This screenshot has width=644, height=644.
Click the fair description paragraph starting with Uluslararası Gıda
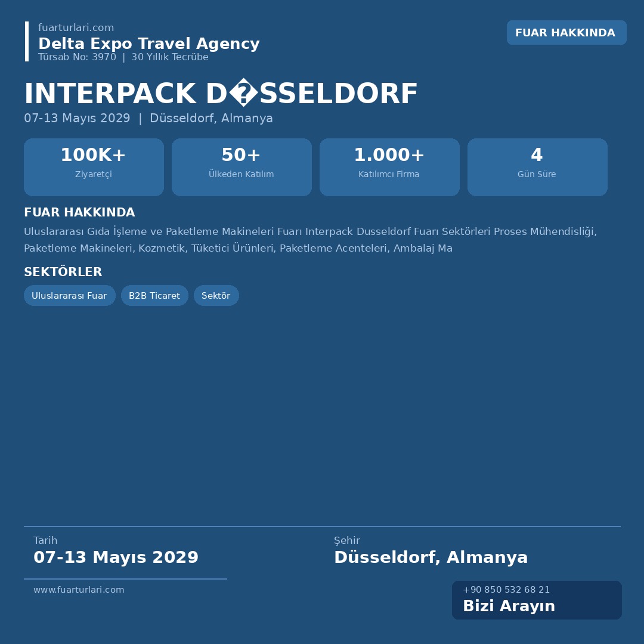[310, 240]
